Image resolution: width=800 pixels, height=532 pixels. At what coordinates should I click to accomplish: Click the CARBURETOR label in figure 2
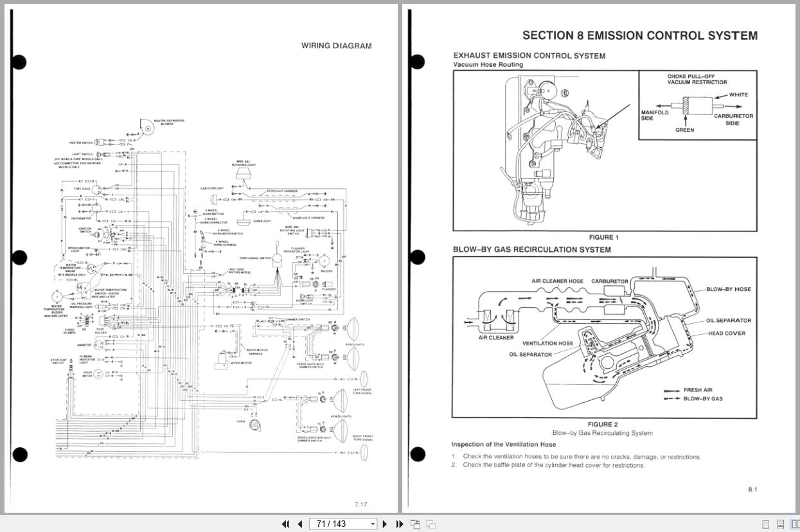click(610, 281)
